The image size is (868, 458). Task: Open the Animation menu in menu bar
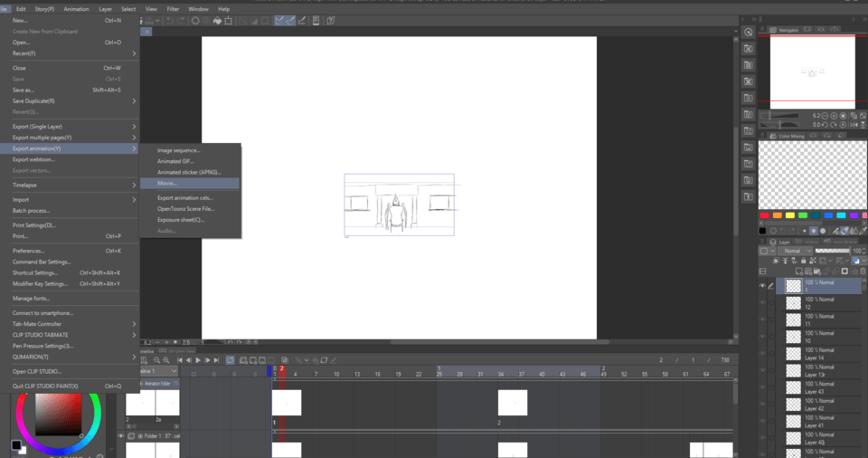[x=76, y=9]
